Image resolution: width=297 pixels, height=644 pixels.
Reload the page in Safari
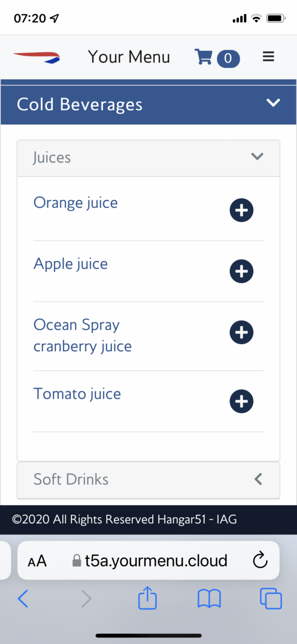[260, 560]
